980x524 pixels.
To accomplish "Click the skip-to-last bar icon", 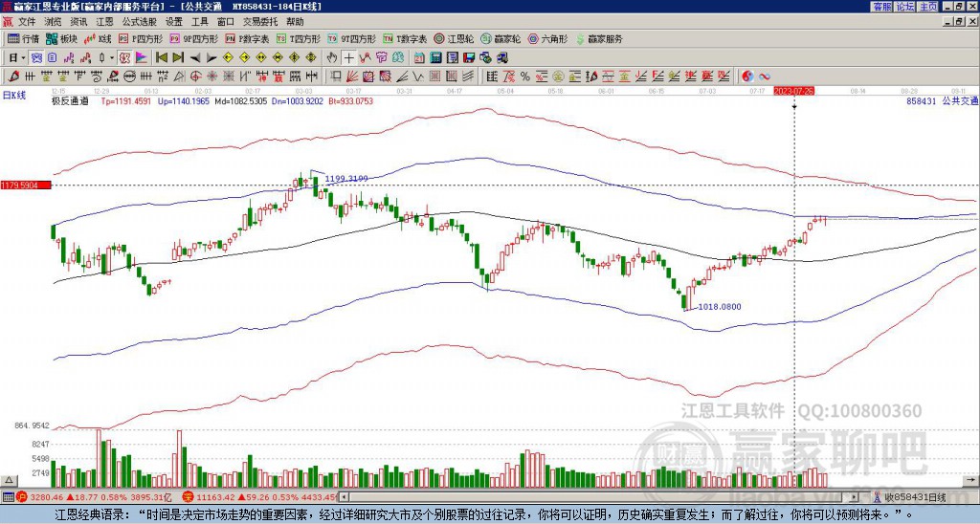I will 178,58.
